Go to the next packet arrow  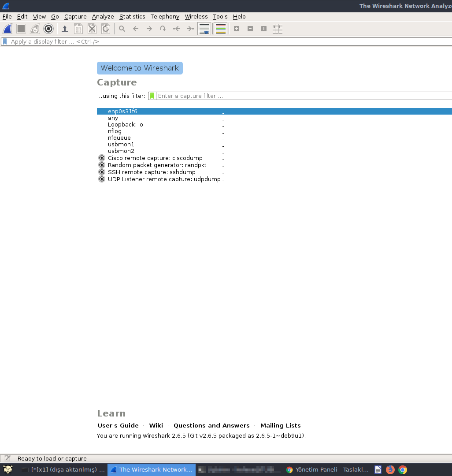point(149,29)
